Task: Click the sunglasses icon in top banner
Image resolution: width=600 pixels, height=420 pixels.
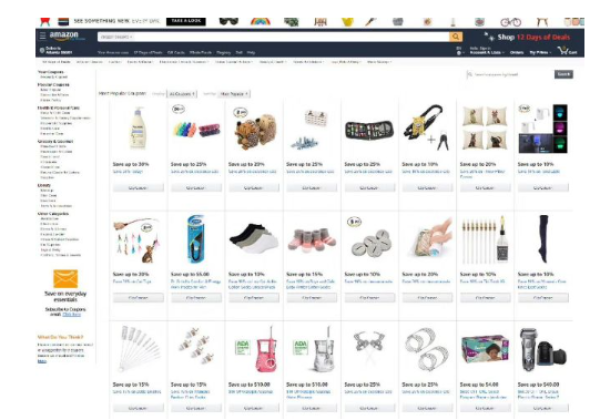Action: click(x=229, y=21)
